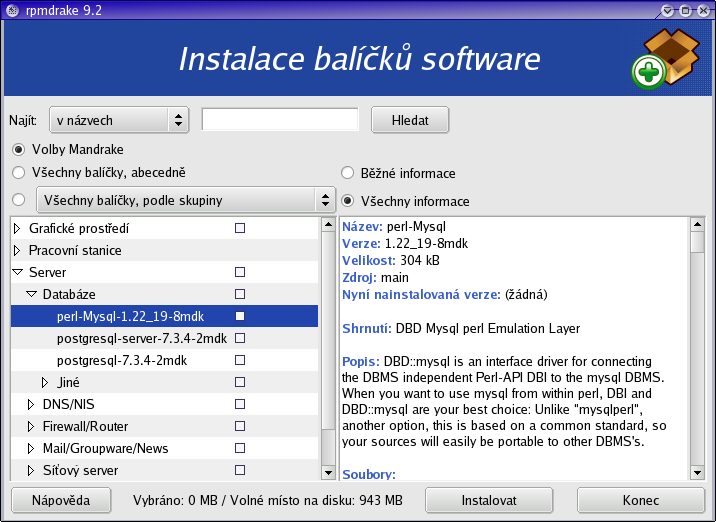Click the info pane scrollbar thumb
The width and height of the screenshot is (716, 522).
tap(697, 242)
